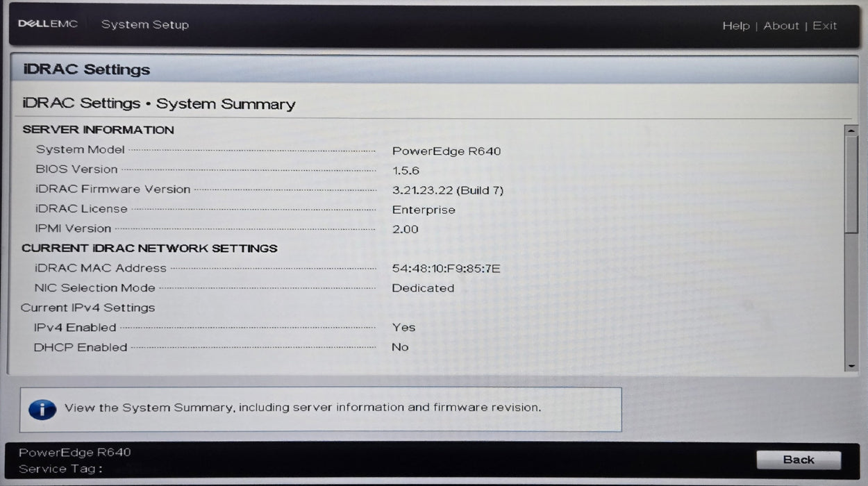
Task: Click Exit in the header
Action: coord(825,26)
